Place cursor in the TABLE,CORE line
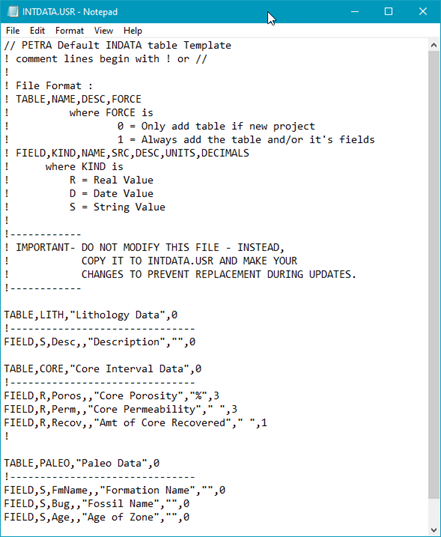Viewport: 441px width, 537px height. click(x=103, y=369)
